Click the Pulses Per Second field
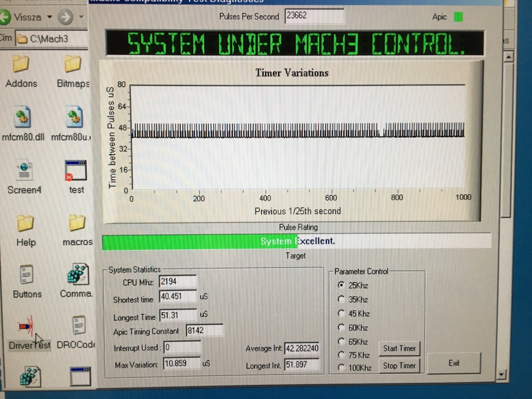This screenshot has width=532, height=399. coord(314,16)
